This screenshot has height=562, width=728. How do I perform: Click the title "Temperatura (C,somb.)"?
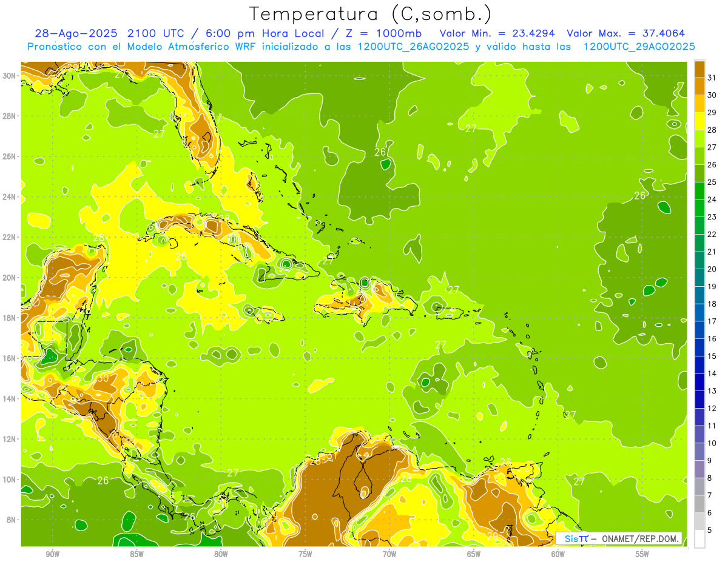pos(371,14)
